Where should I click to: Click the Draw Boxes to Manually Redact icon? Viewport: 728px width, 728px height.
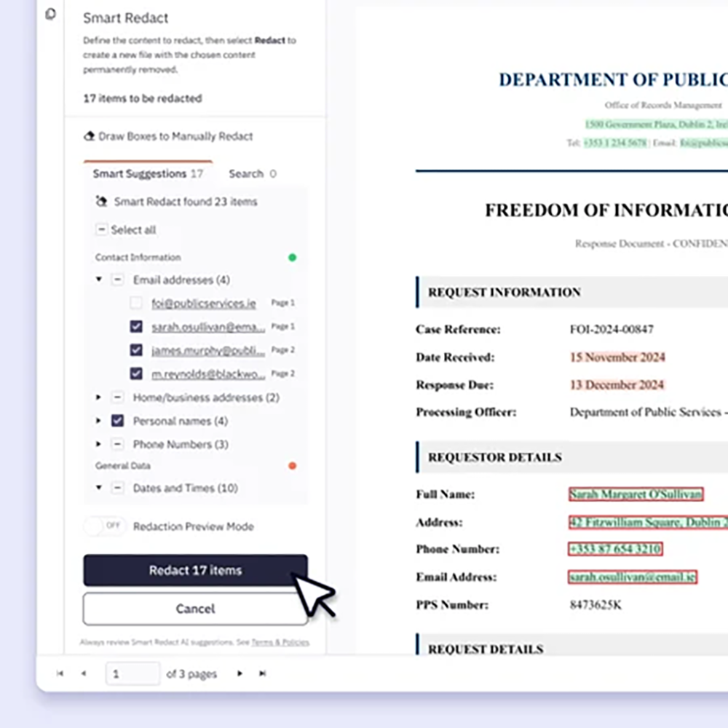(90, 136)
